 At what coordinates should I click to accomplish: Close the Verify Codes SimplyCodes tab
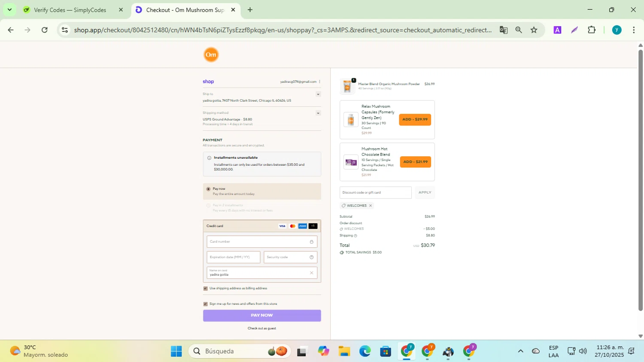pos(121,10)
